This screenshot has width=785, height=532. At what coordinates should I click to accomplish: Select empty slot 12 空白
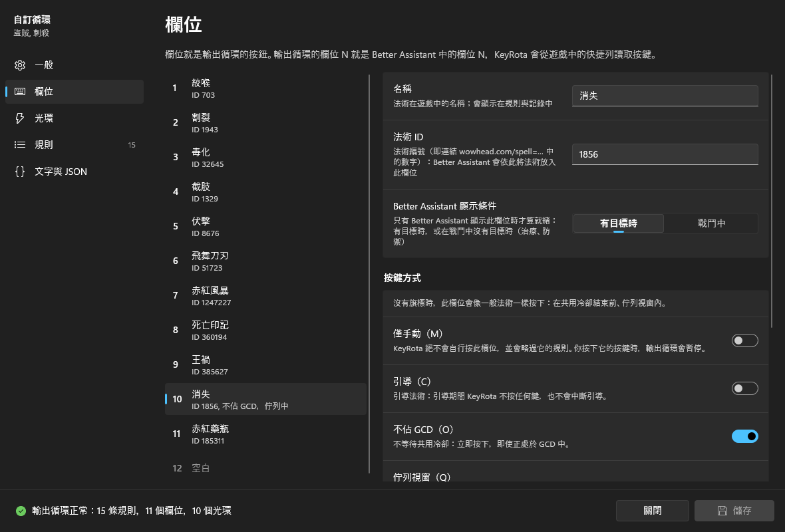[265, 468]
